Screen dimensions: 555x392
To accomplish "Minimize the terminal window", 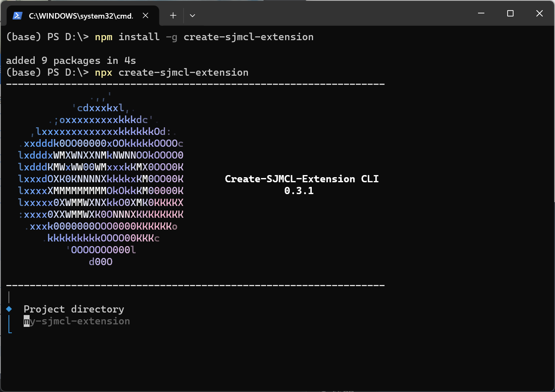I will [481, 14].
